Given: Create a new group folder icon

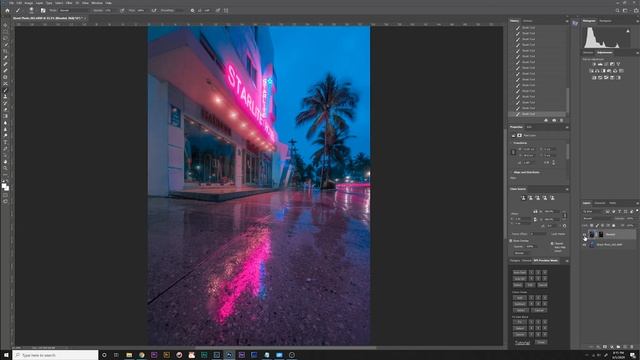Looking at the screenshot, I should (x=618, y=347).
